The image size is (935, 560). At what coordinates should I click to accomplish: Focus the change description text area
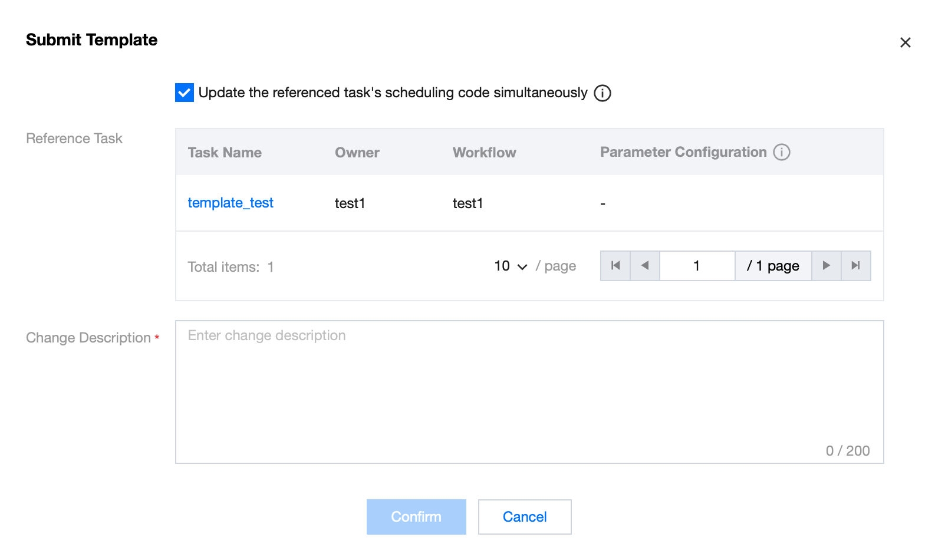click(529, 391)
